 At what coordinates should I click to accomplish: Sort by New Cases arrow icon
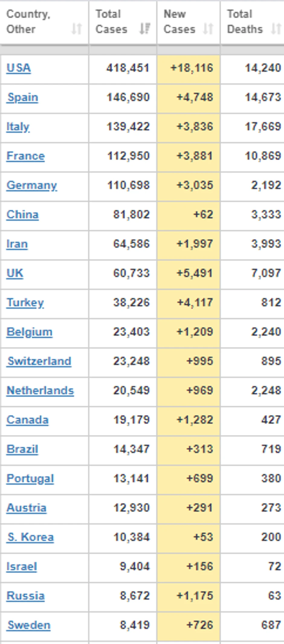208,29
